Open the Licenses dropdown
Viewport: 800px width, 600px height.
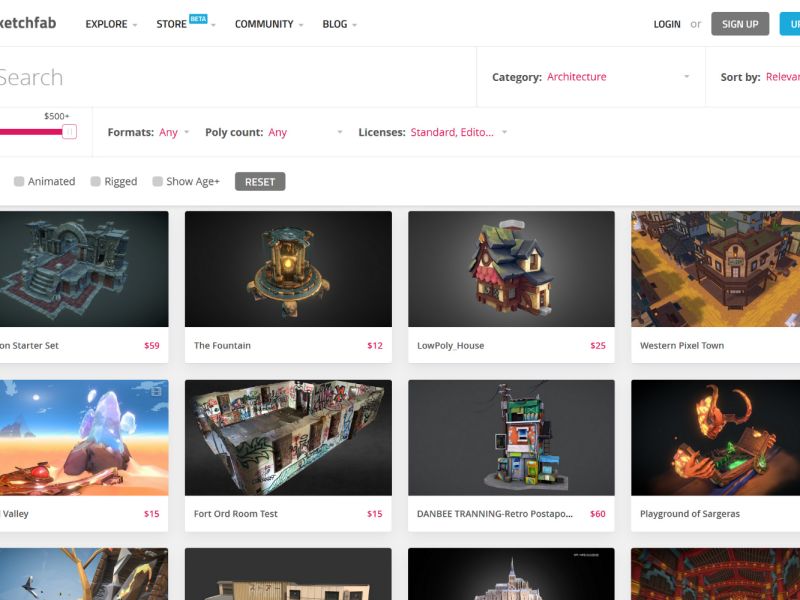coord(433,132)
